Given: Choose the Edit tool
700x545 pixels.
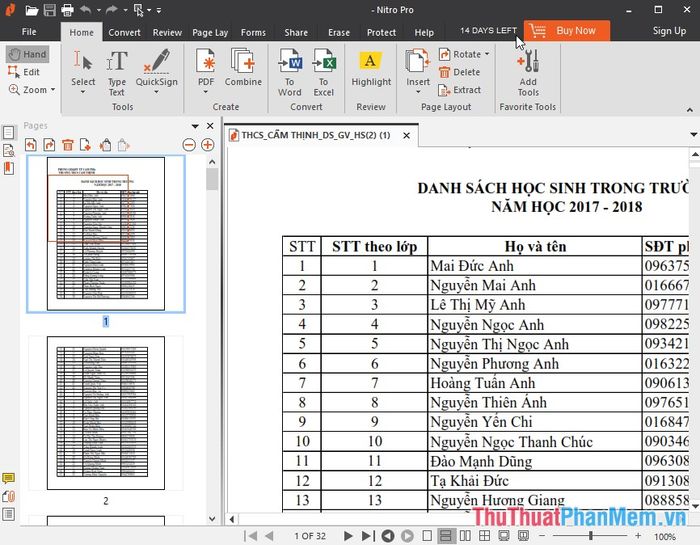Looking at the screenshot, I should 24,72.
